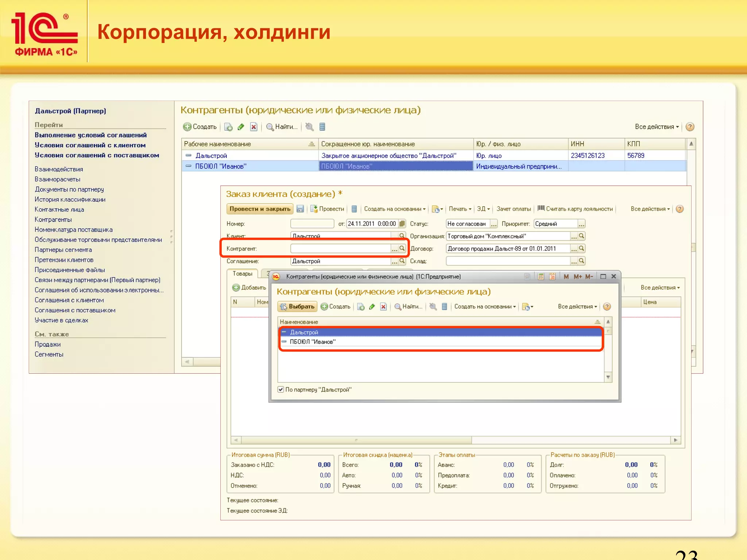This screenshot has height=560, width=747.
Task: Click magnifier icon in Склад field
Action: coord(582,261)
